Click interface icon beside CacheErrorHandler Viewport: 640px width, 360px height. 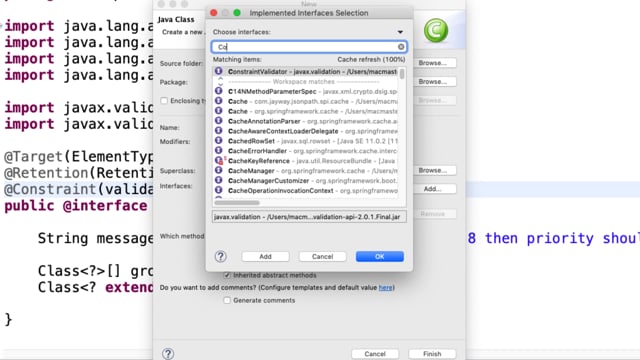pos(219,151)
